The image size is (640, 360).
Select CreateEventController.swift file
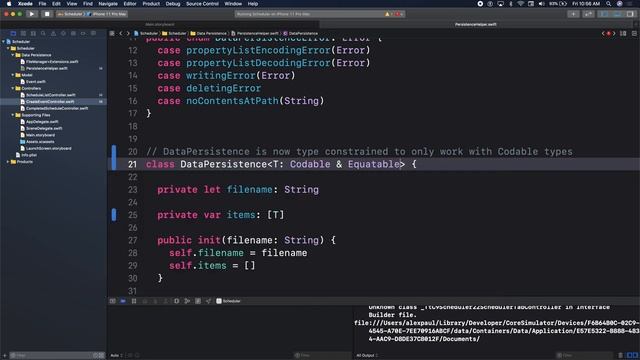[x=47, y=102]
